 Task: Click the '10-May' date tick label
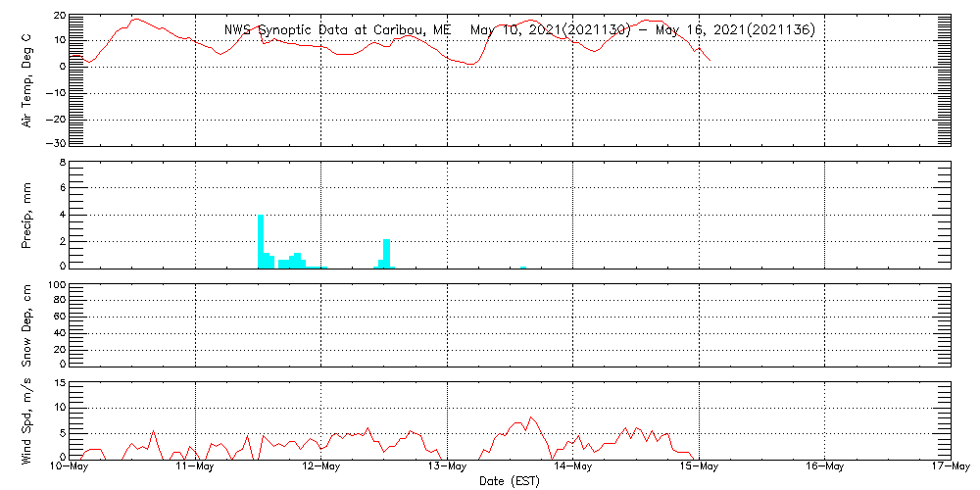tap(70, 468)
